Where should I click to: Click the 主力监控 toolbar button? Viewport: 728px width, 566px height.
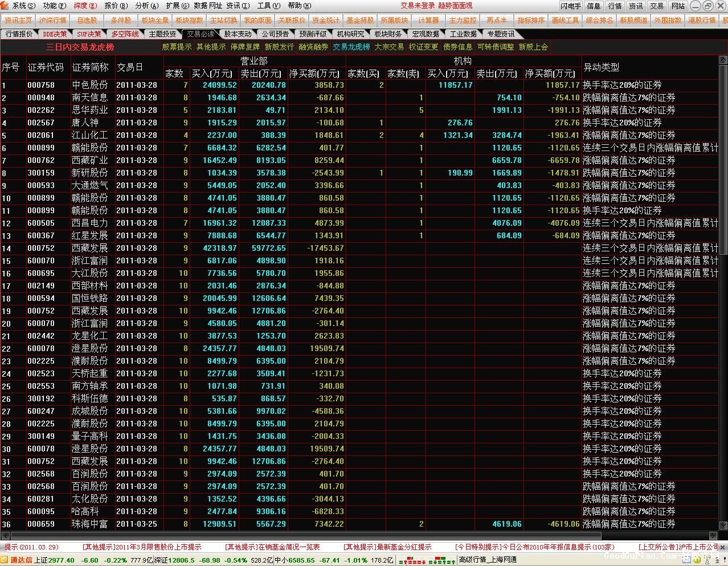[x=463, y=20]
